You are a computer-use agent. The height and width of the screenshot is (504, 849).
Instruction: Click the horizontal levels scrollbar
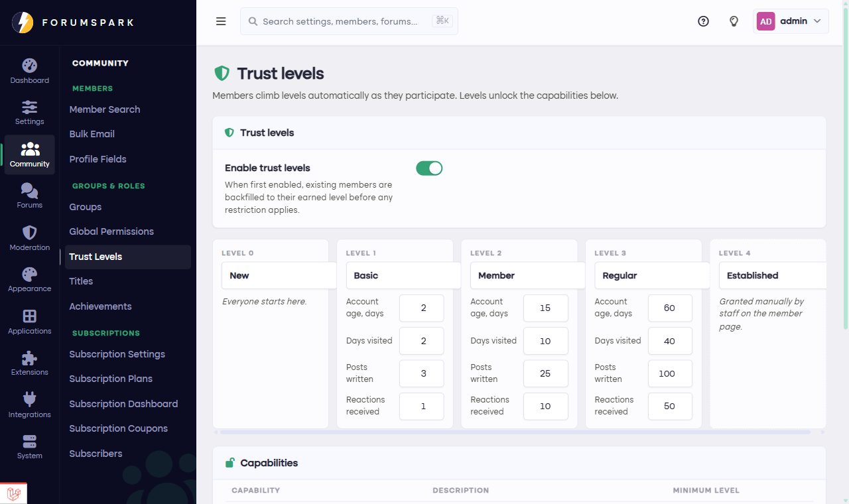(515, 432)
